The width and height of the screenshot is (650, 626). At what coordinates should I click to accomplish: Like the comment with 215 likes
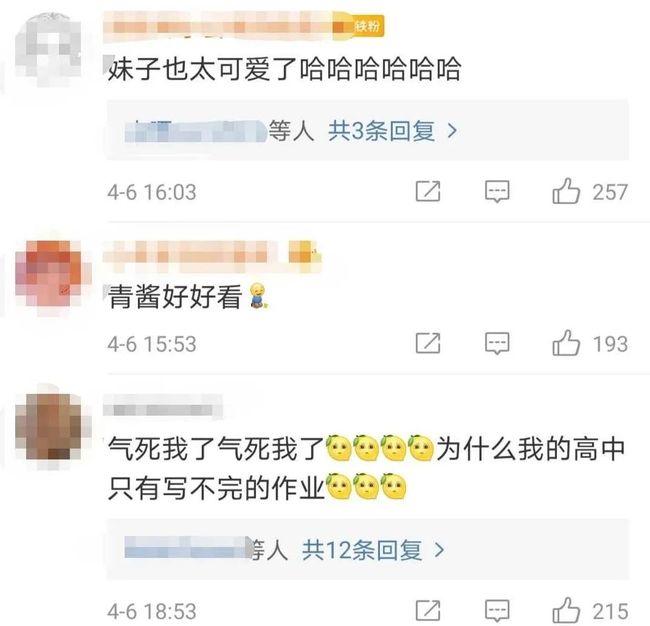pyautogui.click(x=566, y=610)
